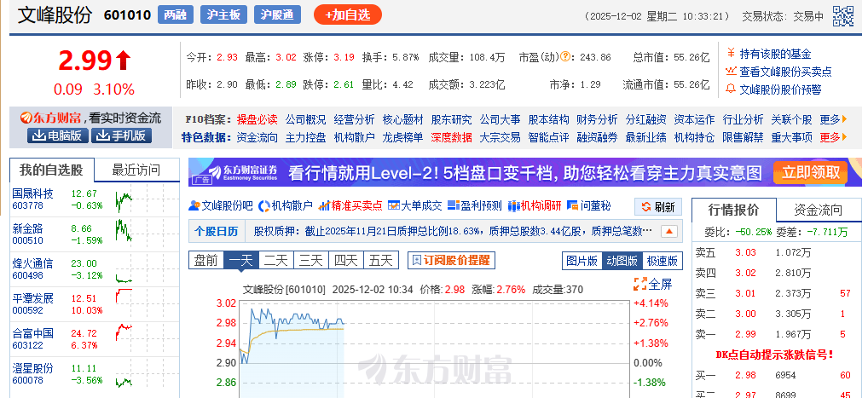Screen dimensions: 868x398
Task: Click the intraday price chart area
Action: [437, 349]
